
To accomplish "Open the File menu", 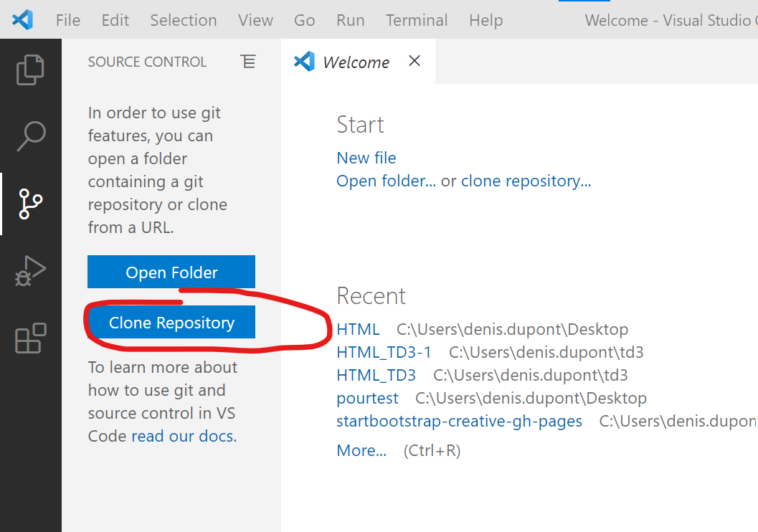I will pyautogui.click(x=67, y=20).
